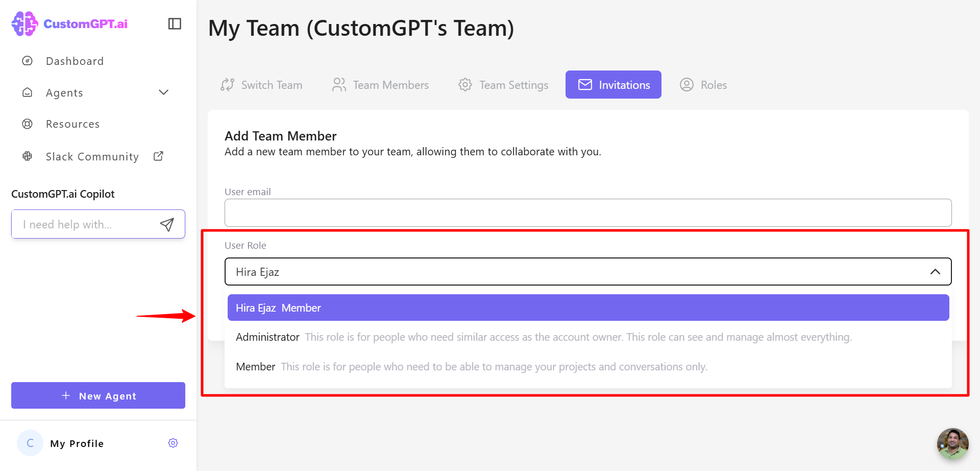980x471 pixels.
Task: Click the 'My Team (CustomGPT's Team)' title
Action: [361, 28]
